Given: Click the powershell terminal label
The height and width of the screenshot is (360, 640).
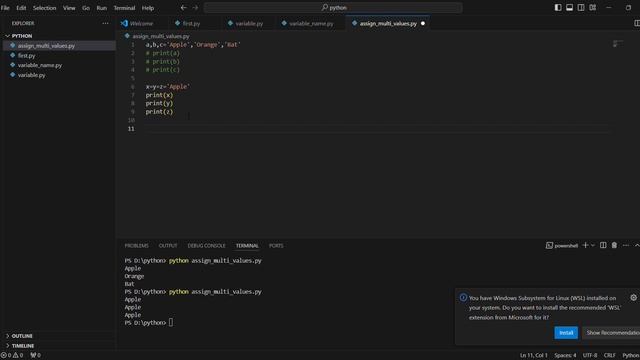Looking at the screenshot, I should tap(562, 246).
